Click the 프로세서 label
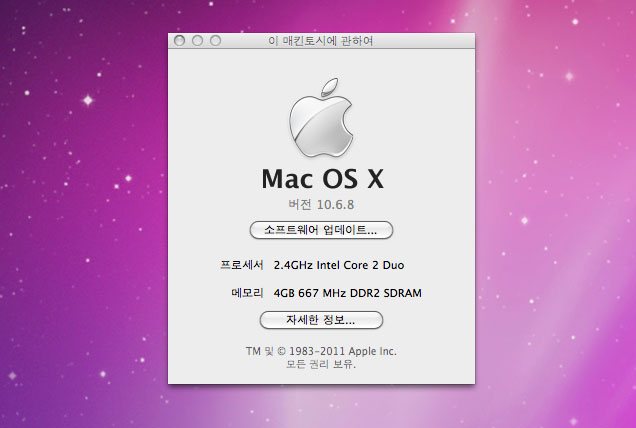Image resolution: width=636 pixels, height=428 pixels. point(241,265)
